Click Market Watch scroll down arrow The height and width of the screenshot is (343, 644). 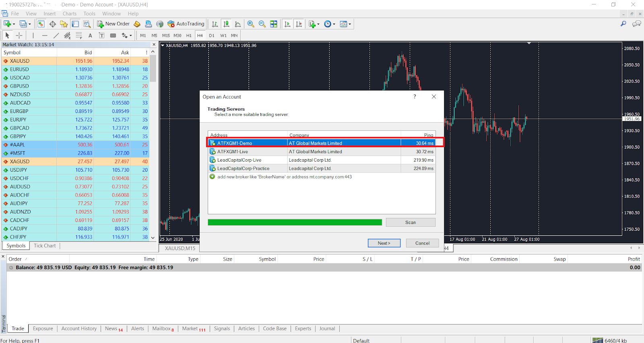[153, 237]
